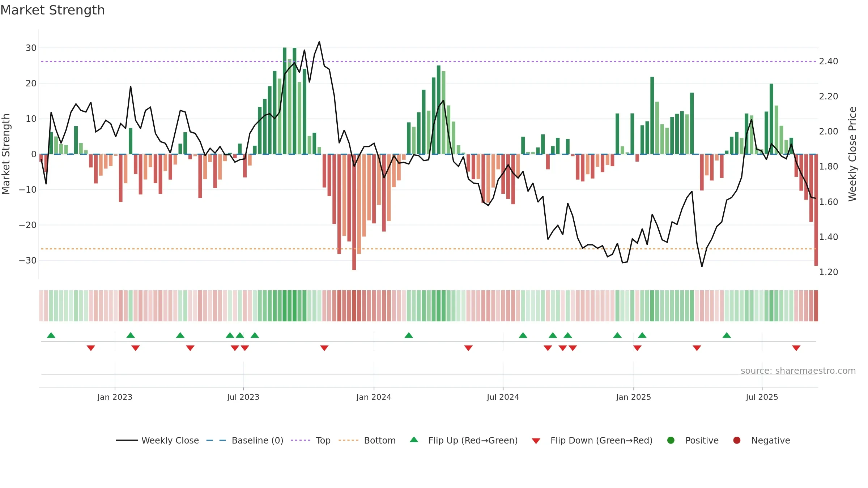The image size is (868, 488).
Task: Open the source: sharemaestro.com credit text
Action: pyautogui.click(x=798, y=371)
